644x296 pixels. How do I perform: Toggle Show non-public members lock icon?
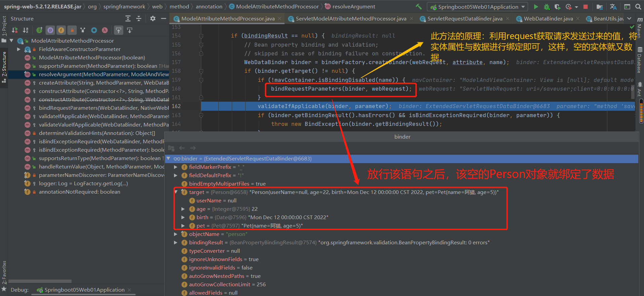[72, 30]
